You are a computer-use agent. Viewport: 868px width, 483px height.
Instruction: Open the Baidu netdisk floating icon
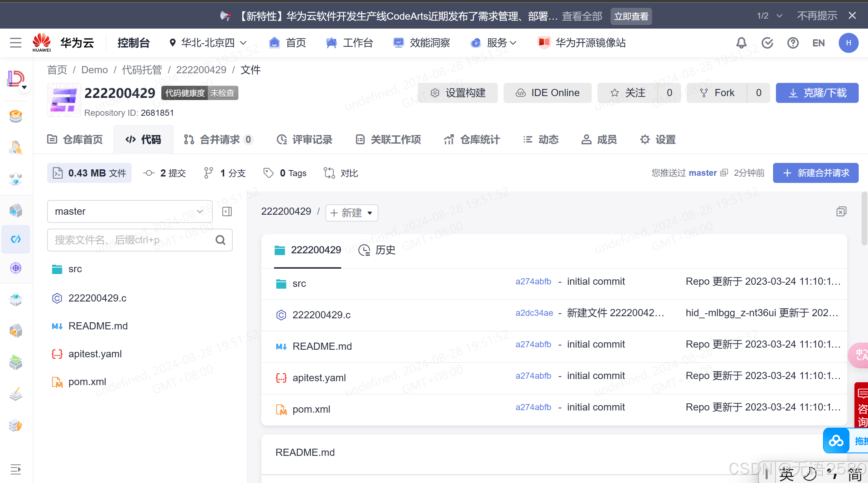click(836, 441)
